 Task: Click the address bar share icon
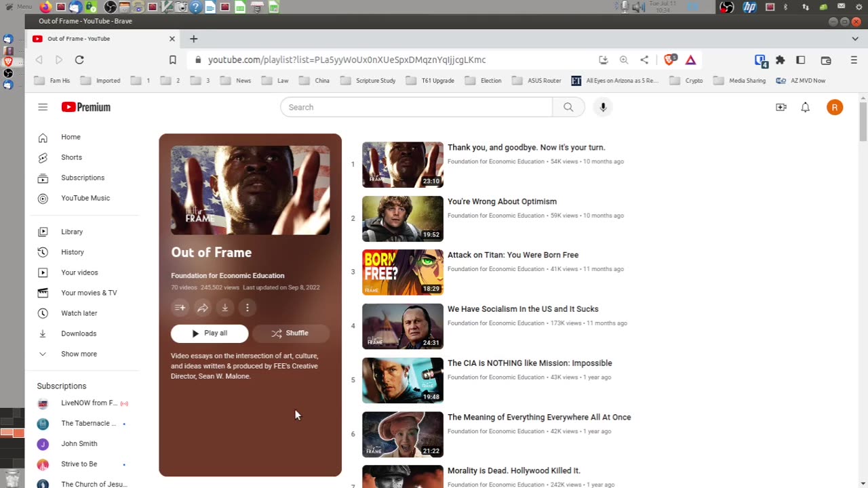click(644, 60)
